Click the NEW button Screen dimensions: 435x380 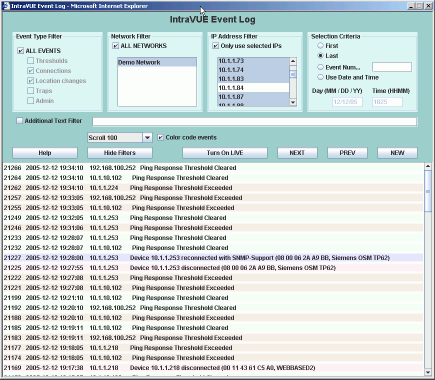tap(397, 153)
